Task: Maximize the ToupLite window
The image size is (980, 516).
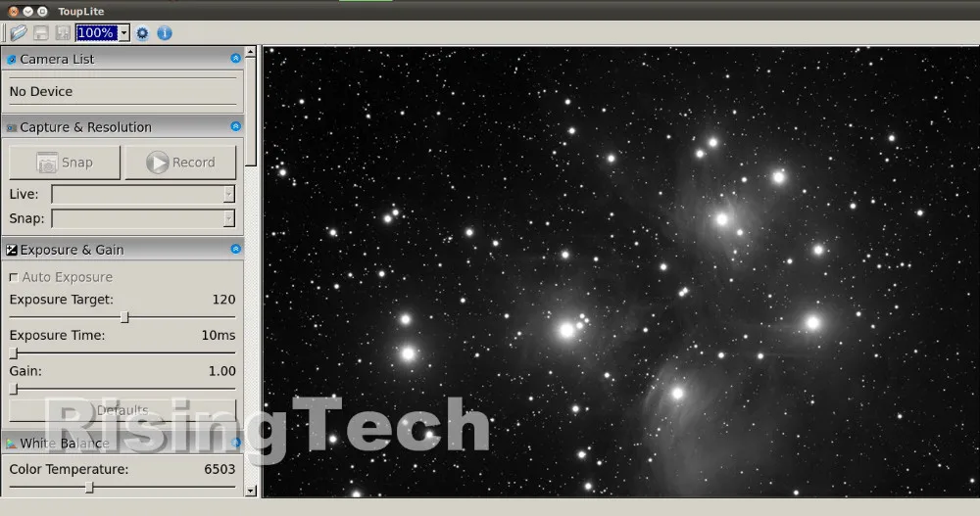Action: [x=42, y=11]
